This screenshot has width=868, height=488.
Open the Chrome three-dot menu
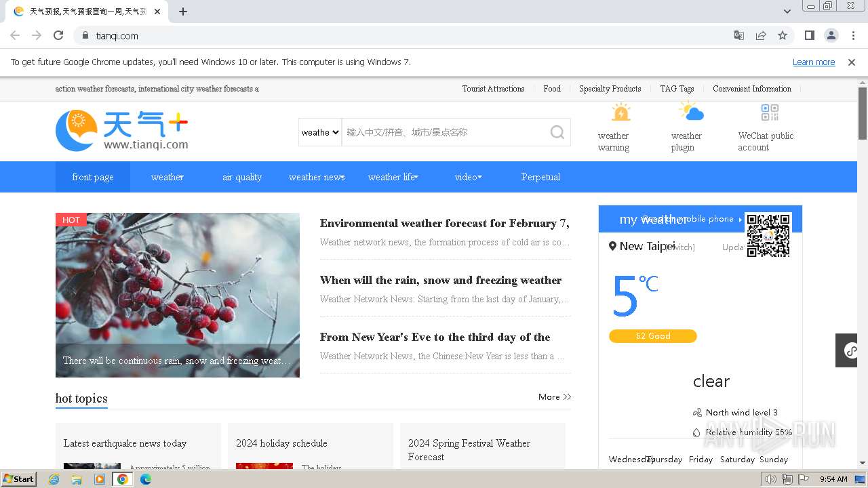[x=853, y=35]
